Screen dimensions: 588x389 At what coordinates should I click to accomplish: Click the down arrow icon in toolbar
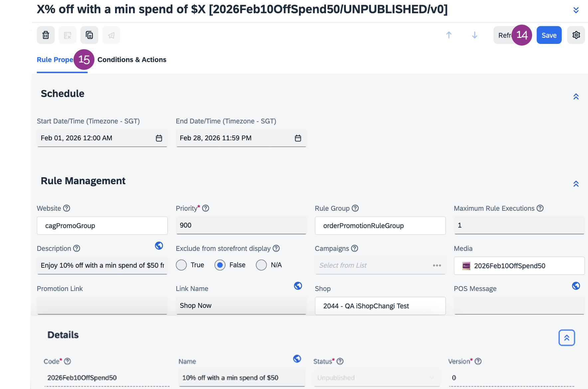475,35
